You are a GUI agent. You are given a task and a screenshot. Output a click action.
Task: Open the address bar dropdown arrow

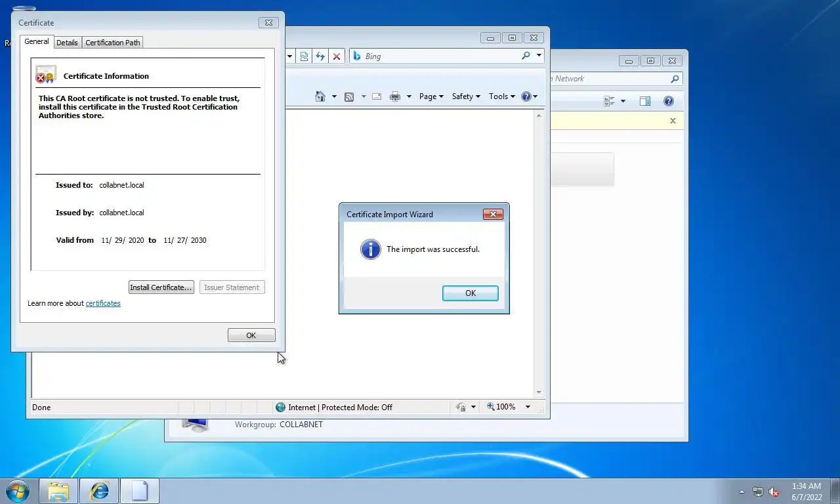pyautogui.click(x=289, y=56)
